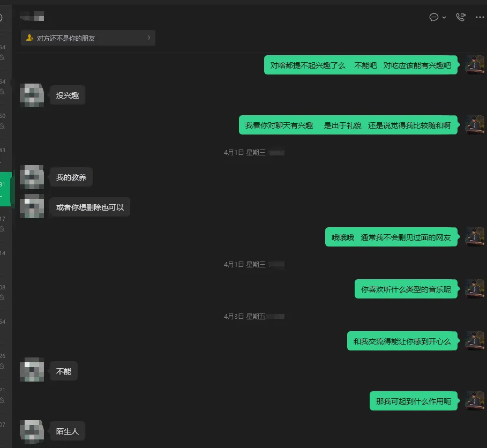Click the add-friend person icon in banner

29,38
